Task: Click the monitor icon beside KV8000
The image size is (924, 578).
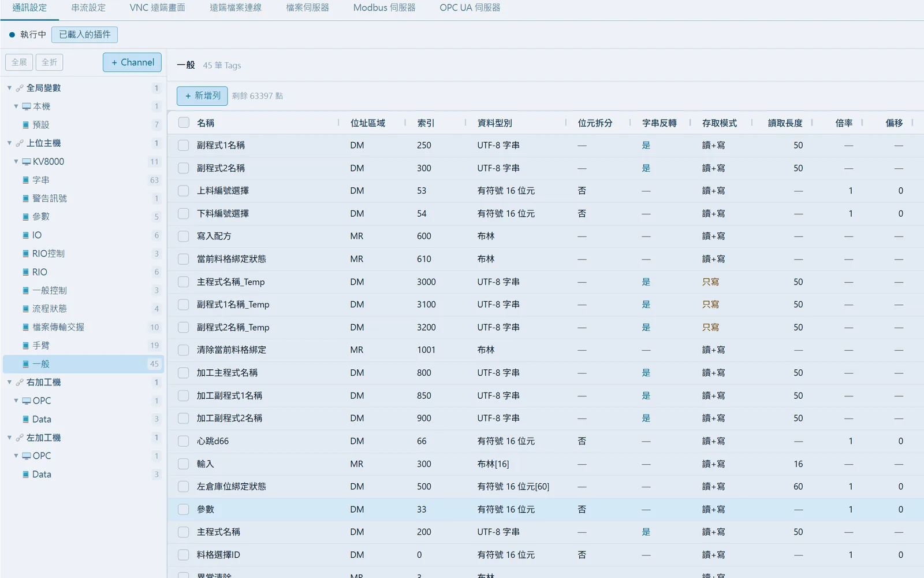Action: point(27,162)
